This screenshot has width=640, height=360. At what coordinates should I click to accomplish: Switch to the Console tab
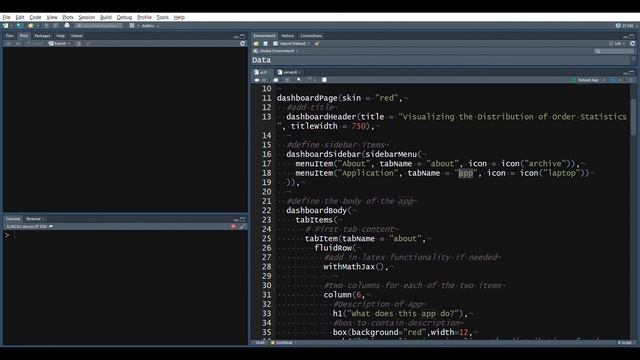13,219
